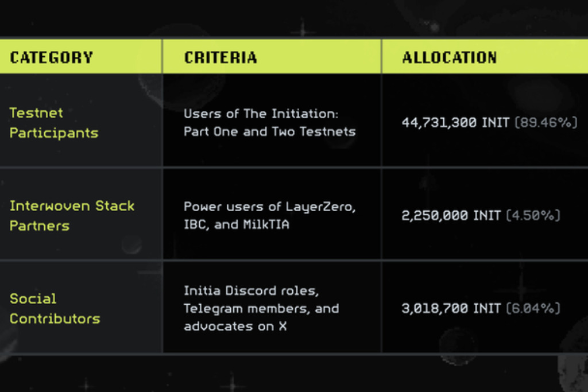Click the 89.46% percentage figure

[x=546, y=123]
